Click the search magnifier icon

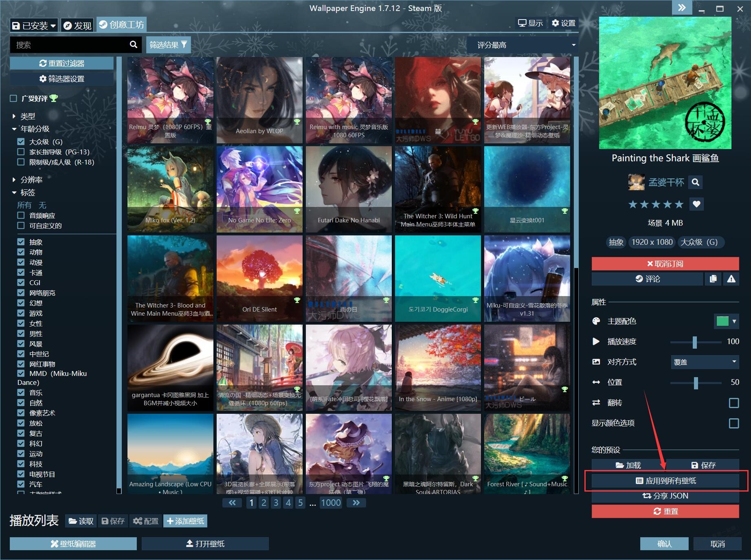[133, 44]
